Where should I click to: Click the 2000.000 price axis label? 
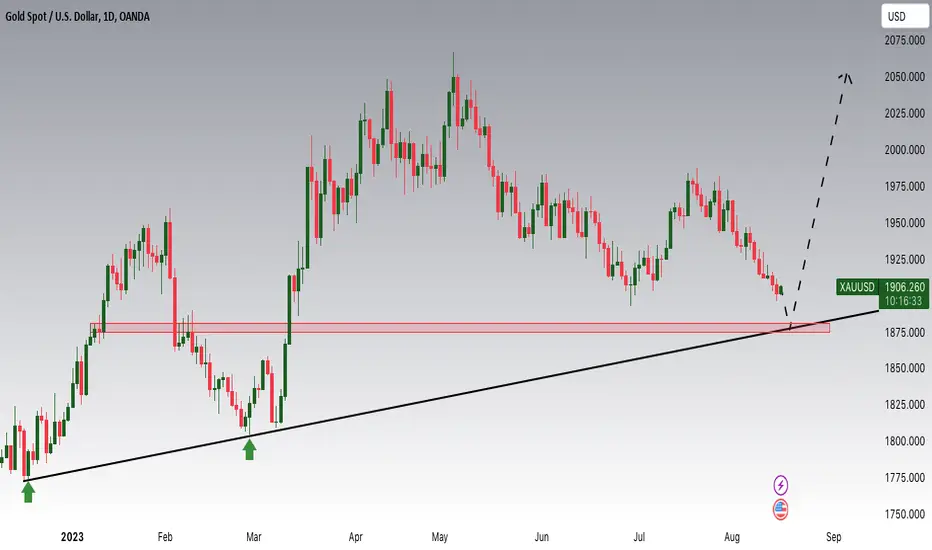tap(905, 150)
